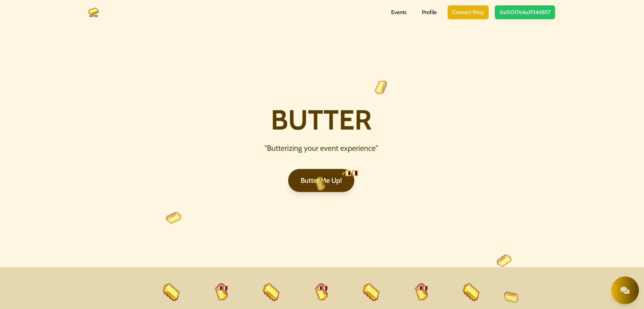644x309 pixels.
Task: Click the Connect Privy button
Action: (468, 12)
